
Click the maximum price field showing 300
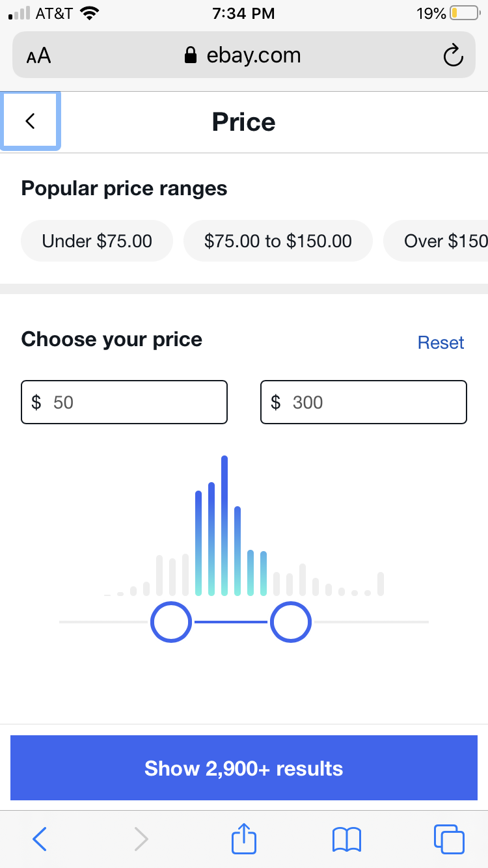pyautogui.click(x=364, y=402)
